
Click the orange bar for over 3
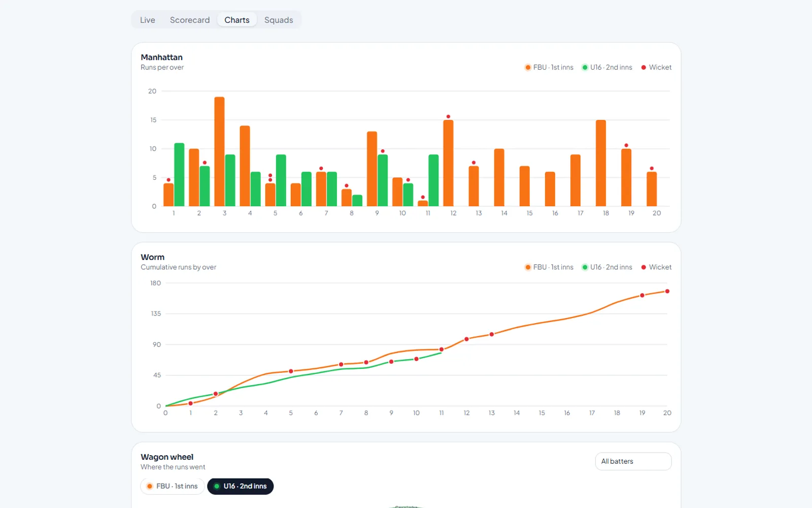[x=219, y=151]
